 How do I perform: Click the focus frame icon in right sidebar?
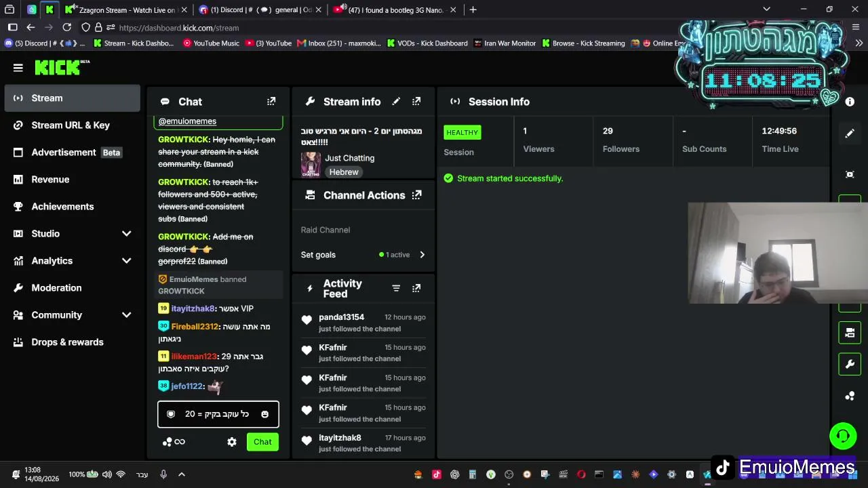(850, 174)
